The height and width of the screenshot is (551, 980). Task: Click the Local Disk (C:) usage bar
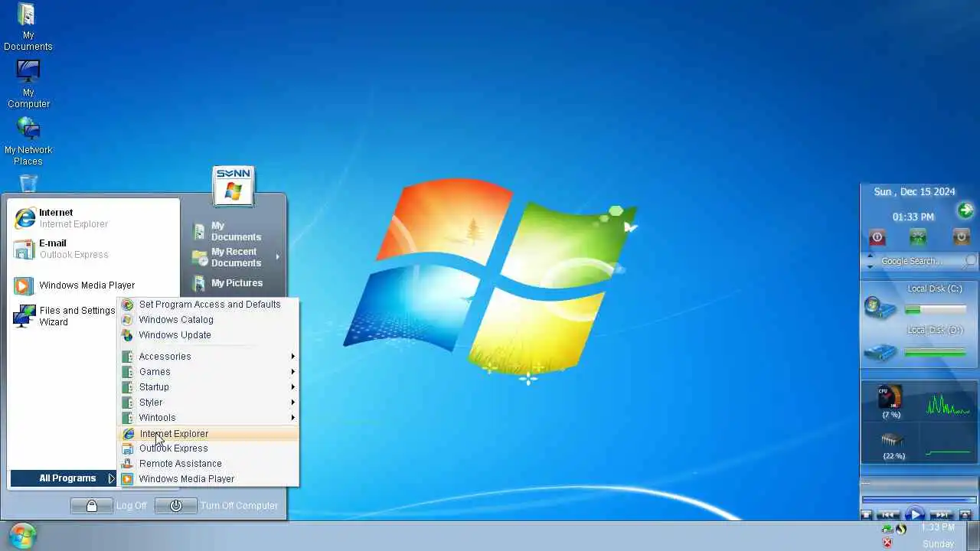tap(935, 310)
